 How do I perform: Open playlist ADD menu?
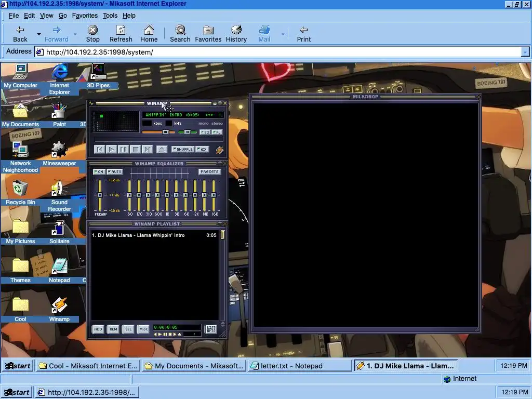(x=98, y=329)
